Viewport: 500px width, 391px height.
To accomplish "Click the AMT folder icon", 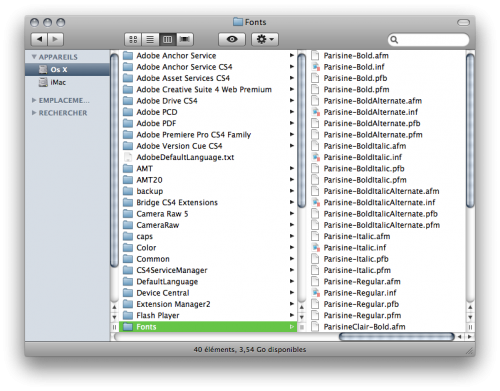I will [x=128, y=169].
